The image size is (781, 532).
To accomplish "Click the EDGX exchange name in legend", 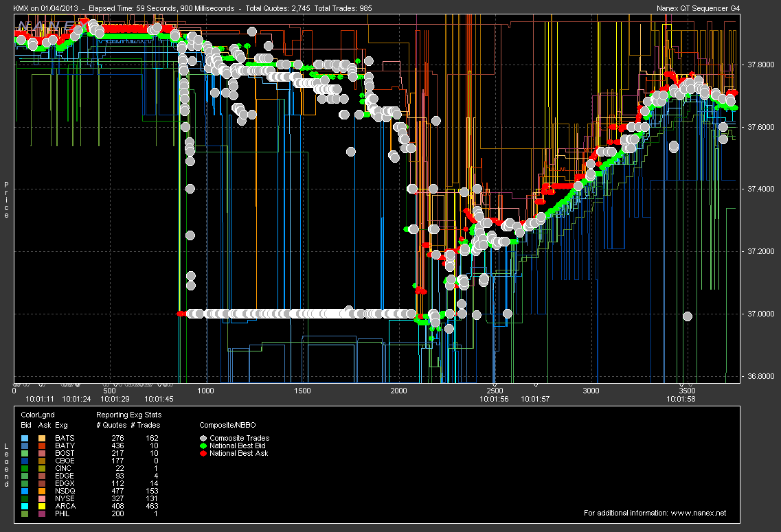I will [65, 484].
